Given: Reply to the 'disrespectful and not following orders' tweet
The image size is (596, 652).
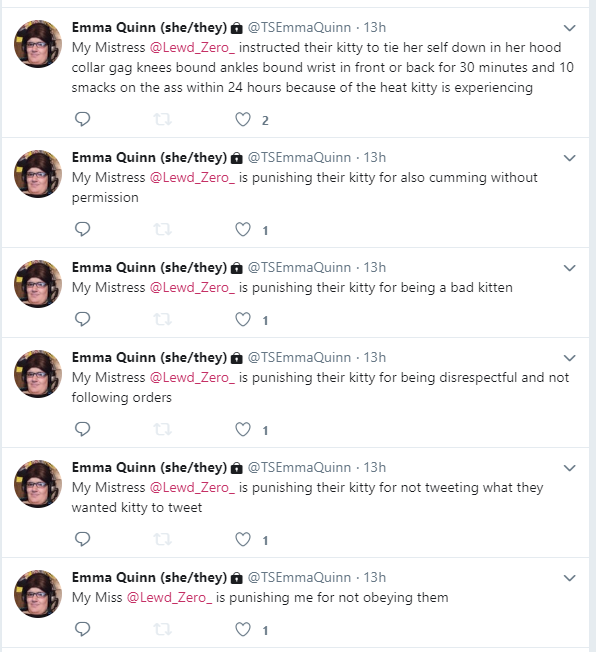Looking at the screenshot, I should tap(82, 429).
